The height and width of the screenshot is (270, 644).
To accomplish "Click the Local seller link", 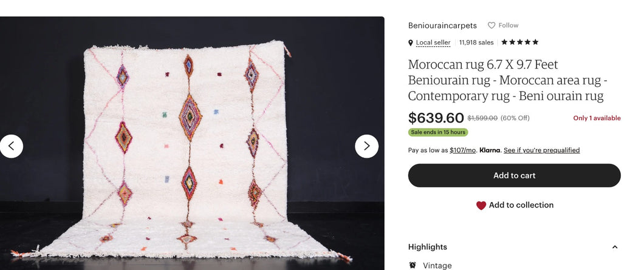I will point(433,42).
